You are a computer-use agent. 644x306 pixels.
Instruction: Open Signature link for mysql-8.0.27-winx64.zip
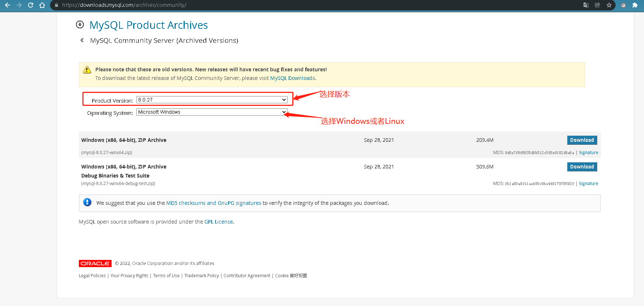pyautogui.click(x=589, y=153)
